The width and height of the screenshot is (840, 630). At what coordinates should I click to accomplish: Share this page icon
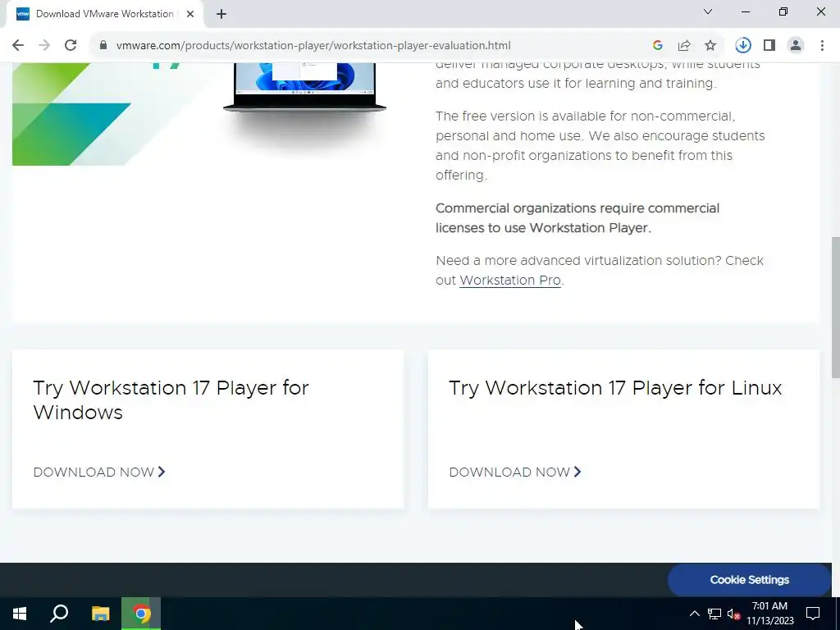pyautogui.click(x=684, y=46)
